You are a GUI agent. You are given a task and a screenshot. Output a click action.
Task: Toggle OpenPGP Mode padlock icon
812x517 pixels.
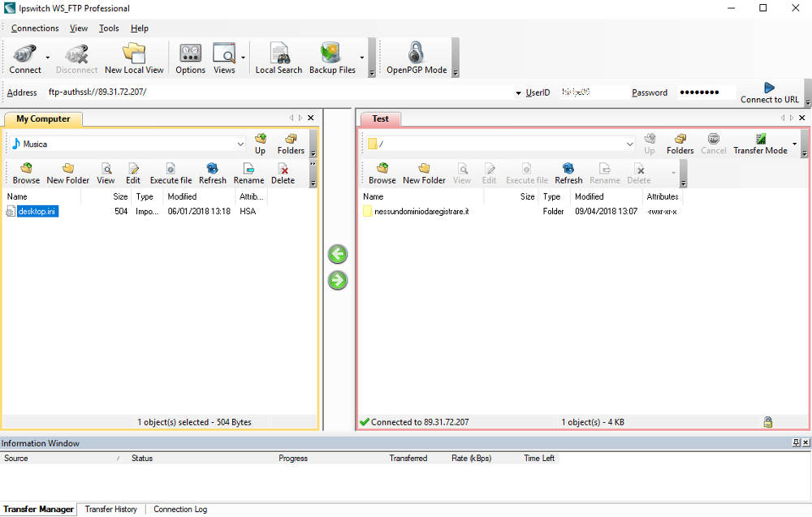pos(416,52)
